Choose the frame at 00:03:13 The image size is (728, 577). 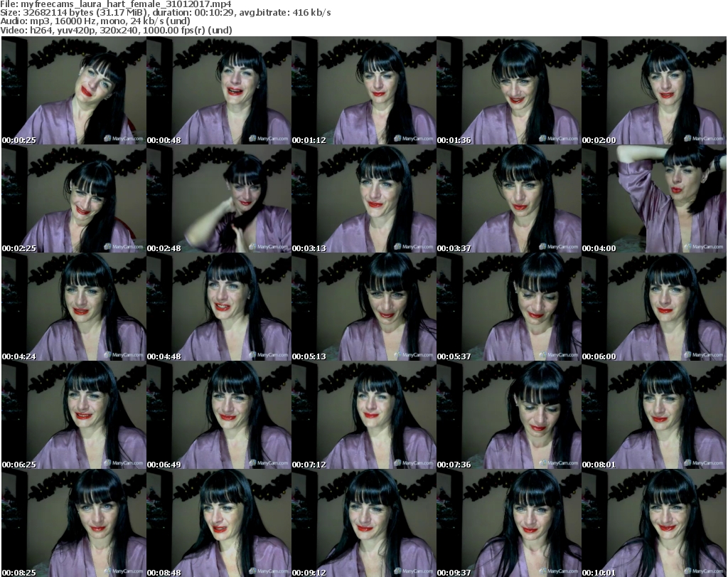364,198
